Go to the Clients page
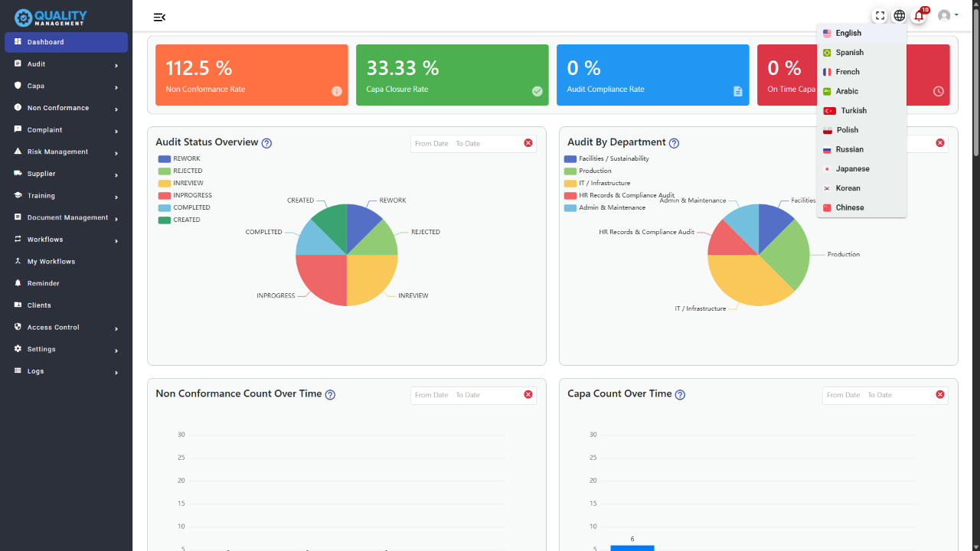The width and height of the screenshot is (980, 551). [x=39, y=305]
